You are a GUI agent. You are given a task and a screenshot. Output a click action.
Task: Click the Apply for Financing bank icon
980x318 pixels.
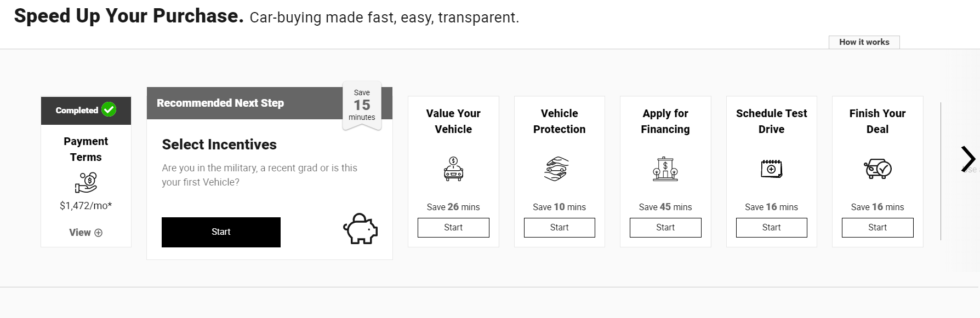click(665, 169)
